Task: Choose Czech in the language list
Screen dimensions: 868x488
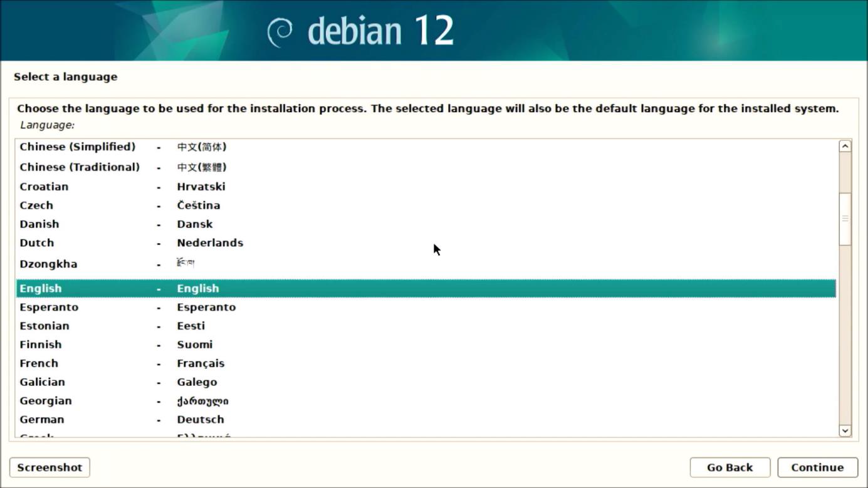Action: click(x=426, y=205)
